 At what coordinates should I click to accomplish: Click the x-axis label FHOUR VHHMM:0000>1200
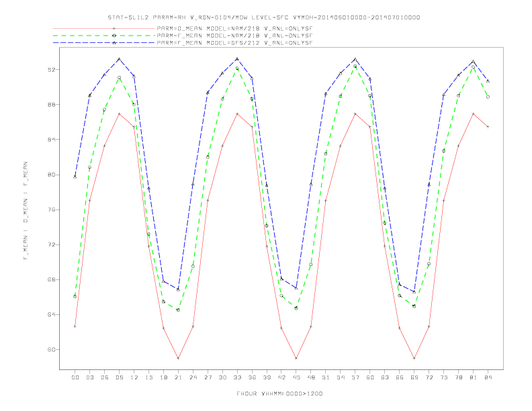click(279, 394)
